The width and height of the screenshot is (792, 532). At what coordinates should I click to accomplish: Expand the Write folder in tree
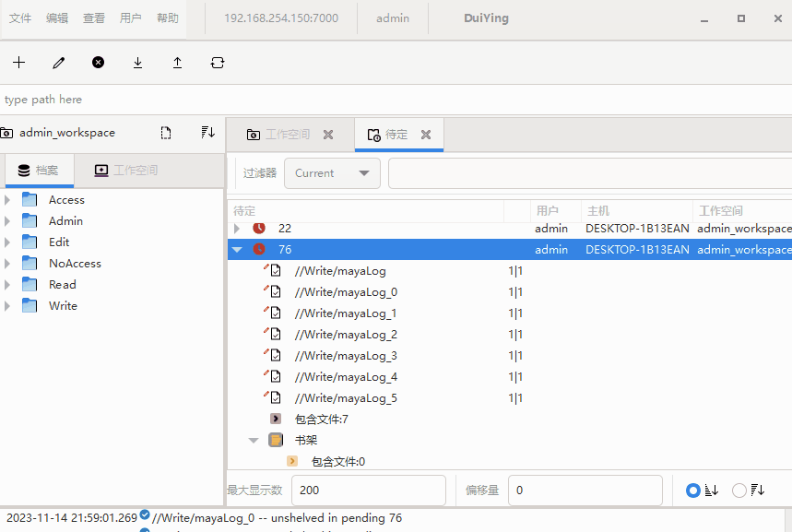point(8,306)
